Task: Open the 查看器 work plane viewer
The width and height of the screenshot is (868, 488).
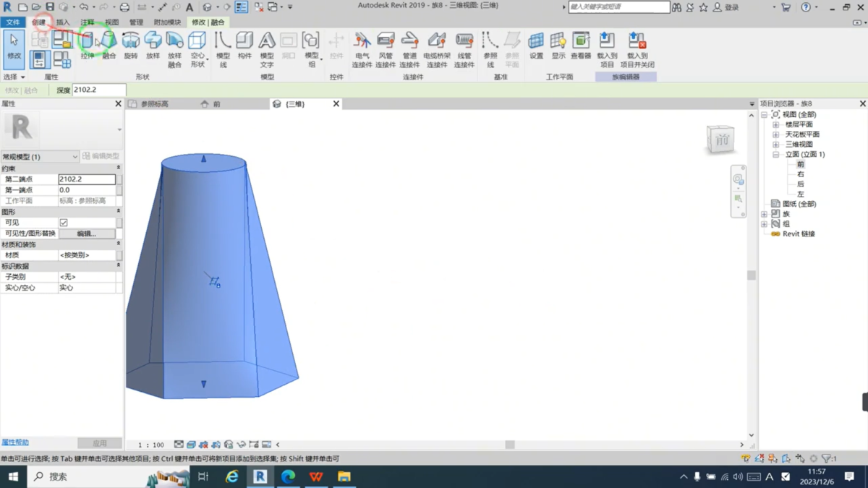Action: (x=581, y=46)
